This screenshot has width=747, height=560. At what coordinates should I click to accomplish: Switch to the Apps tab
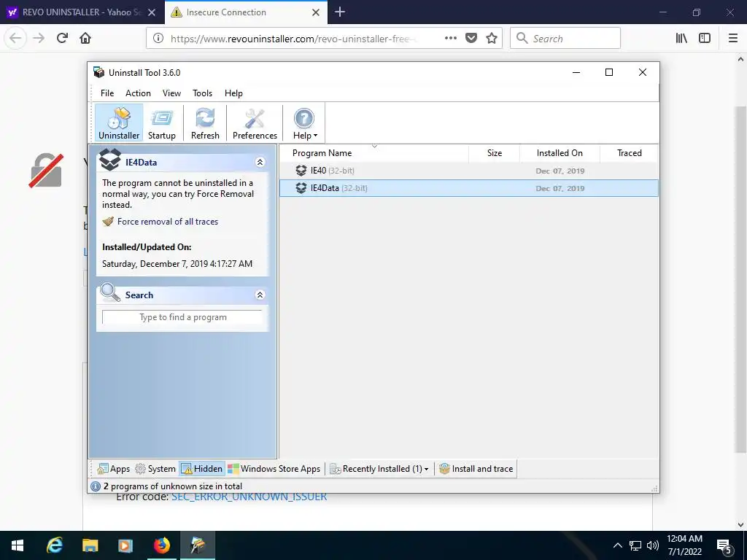click(113, 469)
